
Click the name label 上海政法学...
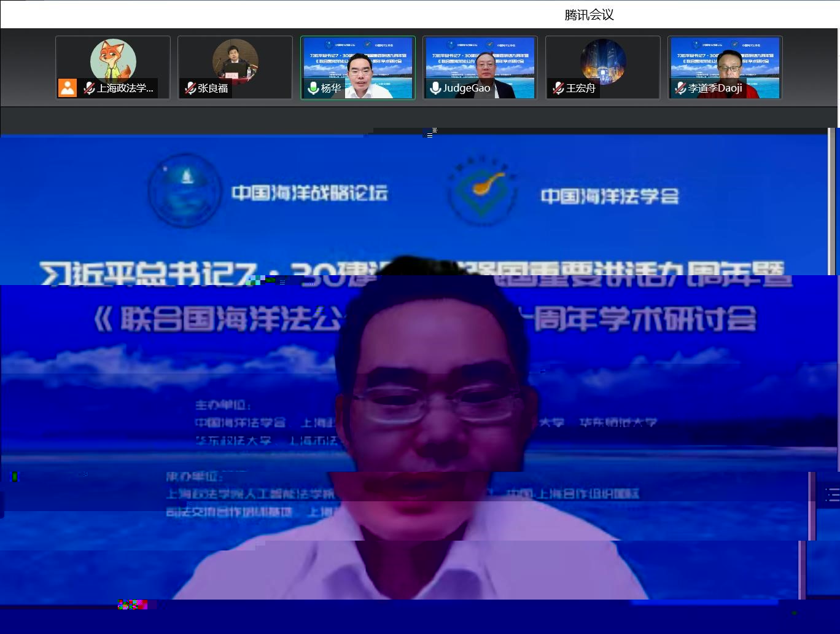(x=125, y=88)
